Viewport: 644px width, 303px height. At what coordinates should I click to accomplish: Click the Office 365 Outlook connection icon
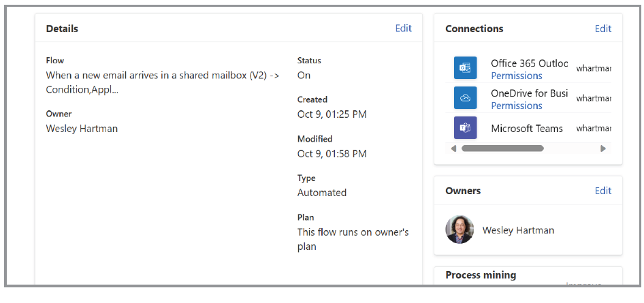point(466,68)
